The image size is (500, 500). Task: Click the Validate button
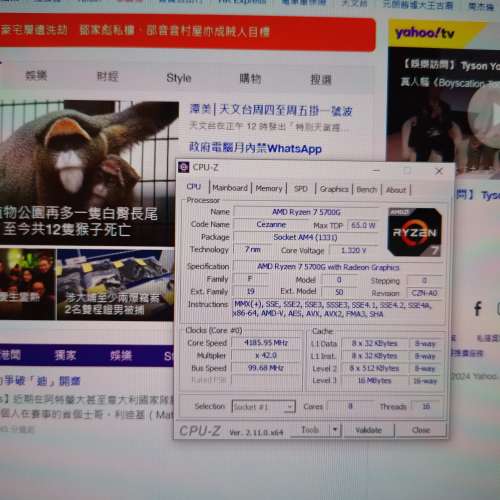click(368, 430)
